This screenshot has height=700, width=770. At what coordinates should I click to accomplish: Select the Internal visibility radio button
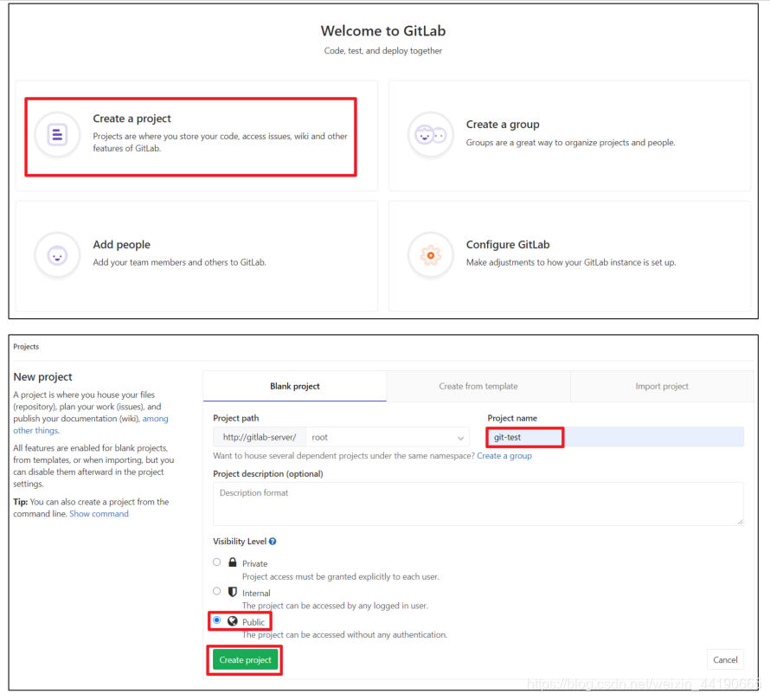[216, 591]
